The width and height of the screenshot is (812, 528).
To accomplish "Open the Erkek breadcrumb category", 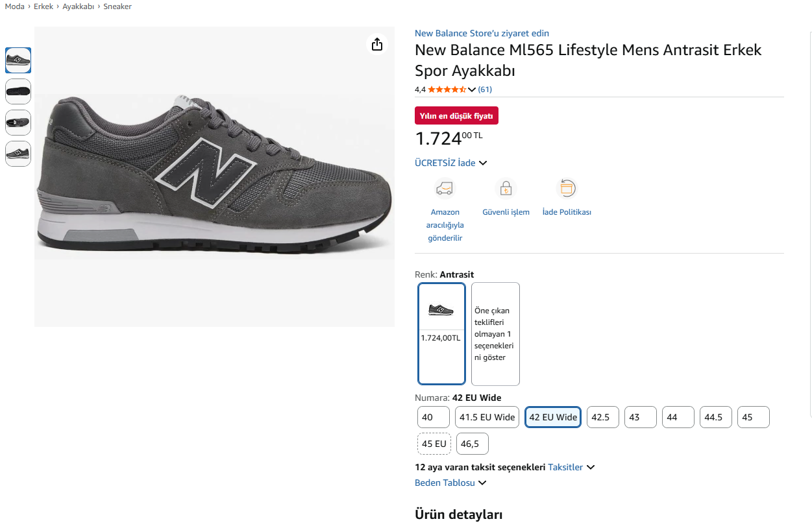I will [x=43, y=6].
